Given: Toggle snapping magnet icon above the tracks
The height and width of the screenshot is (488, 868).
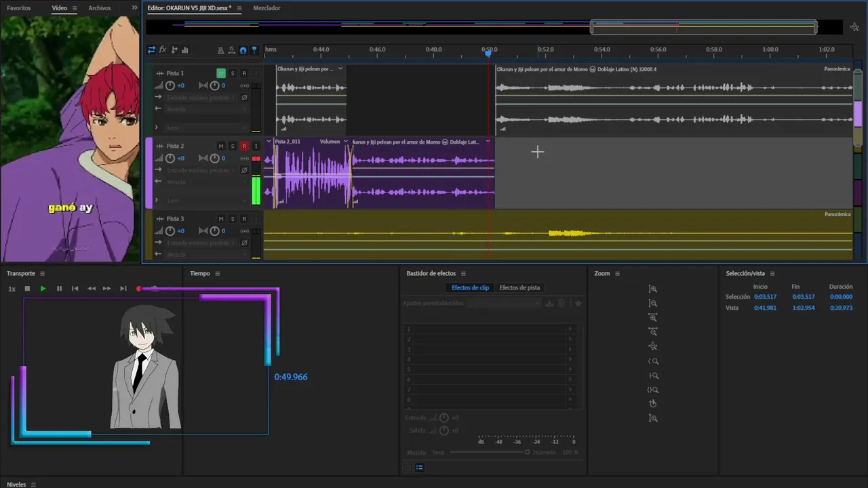Looking at the screenshot, I should pos(243,50).
